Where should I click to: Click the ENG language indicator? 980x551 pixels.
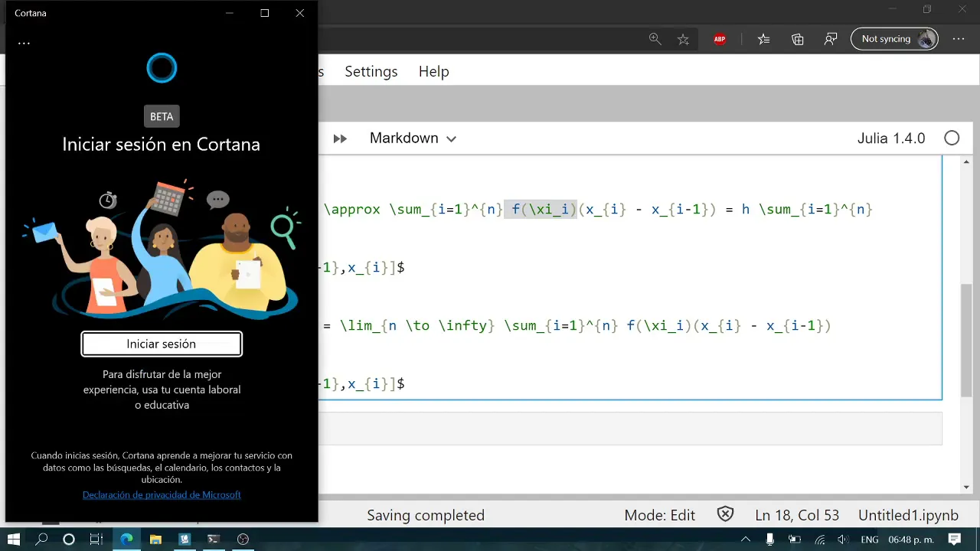pyautogui.click(x=870, y=540)
